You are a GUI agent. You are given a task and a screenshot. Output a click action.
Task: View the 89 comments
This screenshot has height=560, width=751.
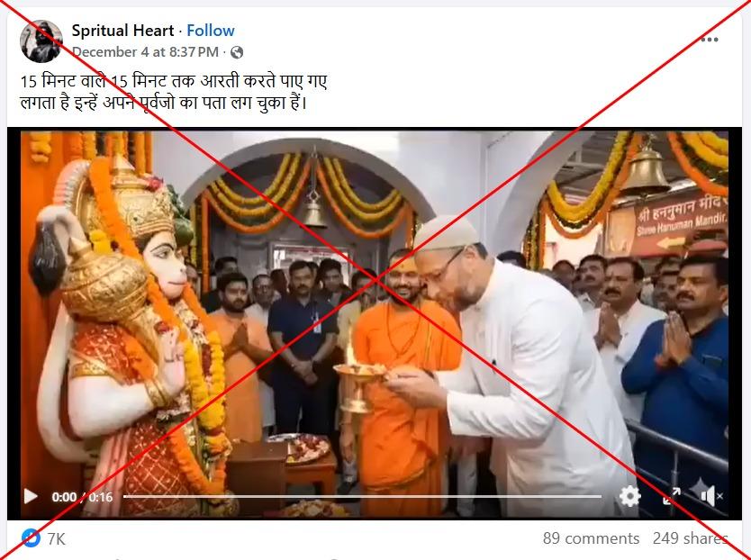pyautogui.click(x=591, y=538)
